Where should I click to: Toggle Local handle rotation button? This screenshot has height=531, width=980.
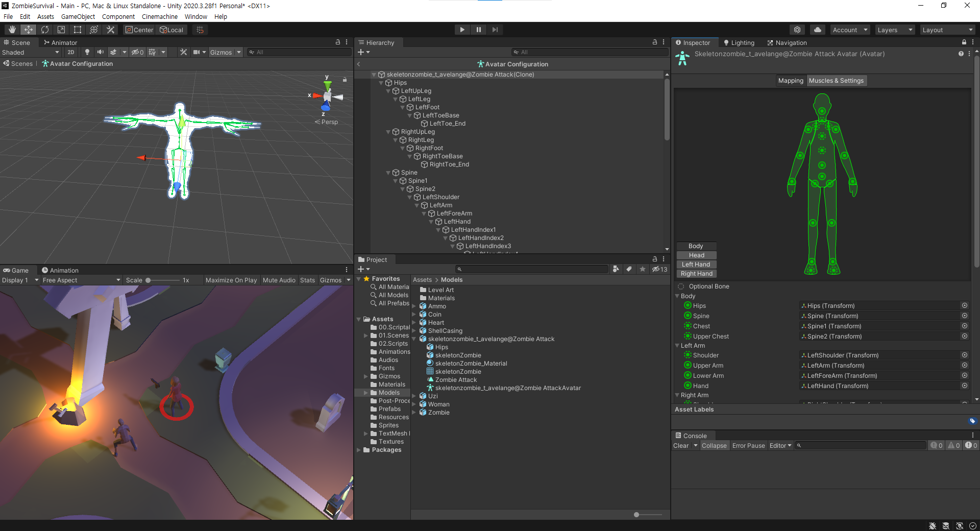tap(171, 30)
